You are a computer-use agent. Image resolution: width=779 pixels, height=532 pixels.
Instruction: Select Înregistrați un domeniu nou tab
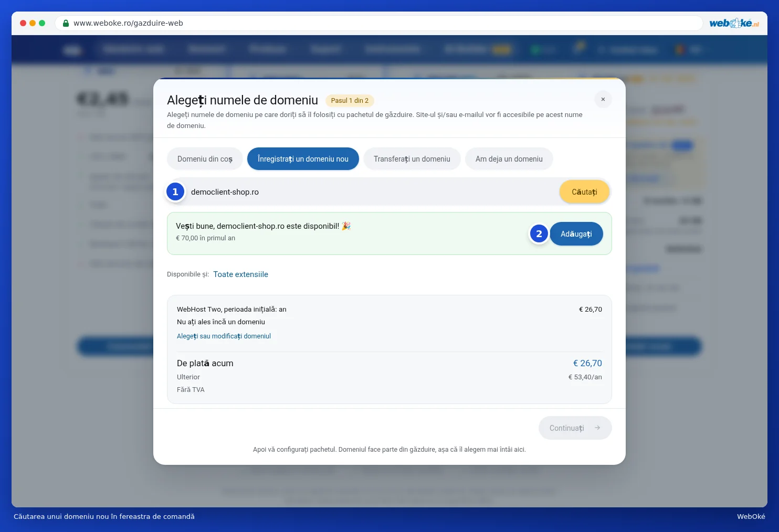(303, 159)
